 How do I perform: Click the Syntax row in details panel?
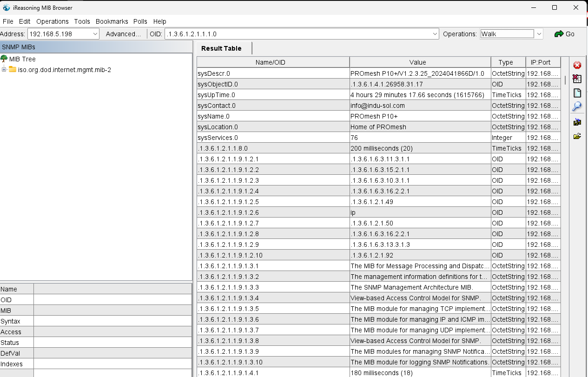point(96,321)
